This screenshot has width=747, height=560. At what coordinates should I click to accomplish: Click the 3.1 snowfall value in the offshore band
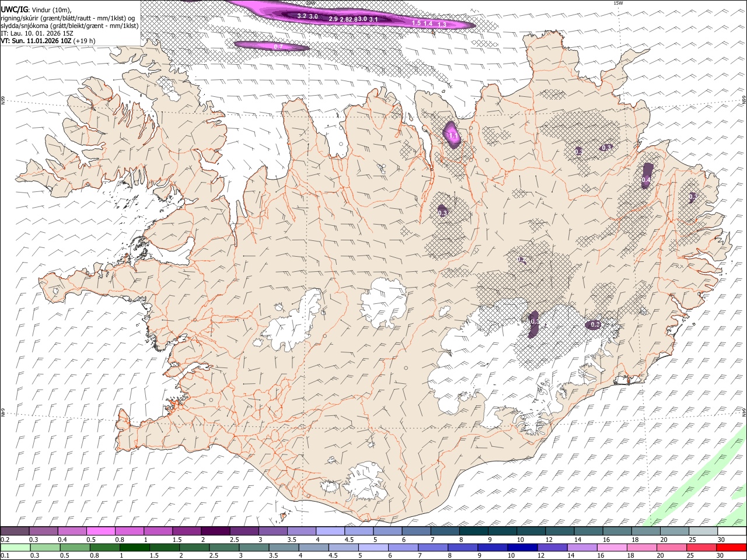click(374, 19)
